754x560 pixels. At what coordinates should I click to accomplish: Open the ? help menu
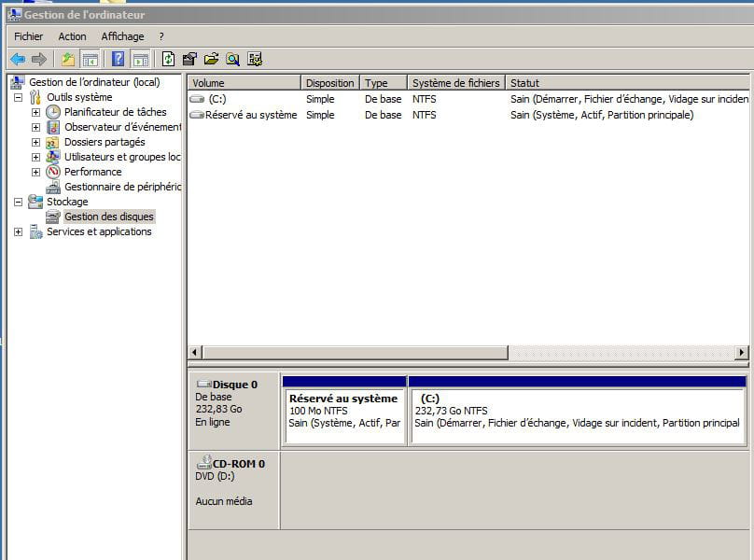pos(161,36)
